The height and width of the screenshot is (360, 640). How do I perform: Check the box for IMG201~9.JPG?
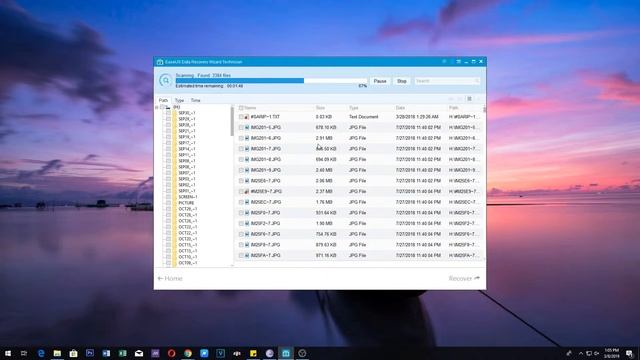tap(241, 170)
